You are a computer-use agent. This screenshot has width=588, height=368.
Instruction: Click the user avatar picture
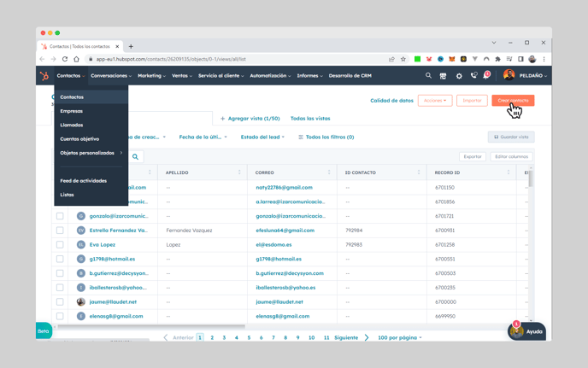coord(509,75)
